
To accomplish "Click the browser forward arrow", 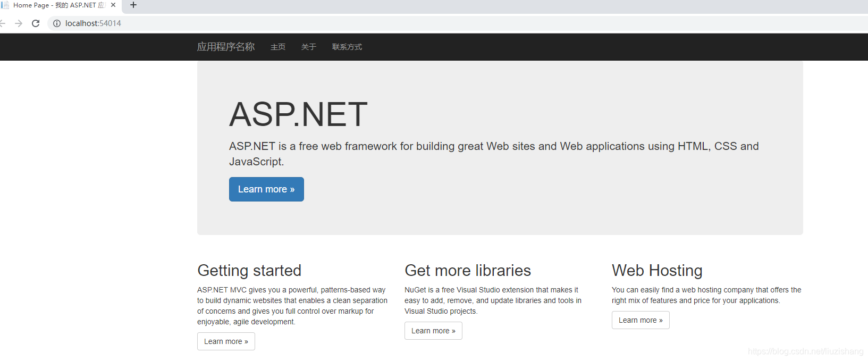I will 19,23.
